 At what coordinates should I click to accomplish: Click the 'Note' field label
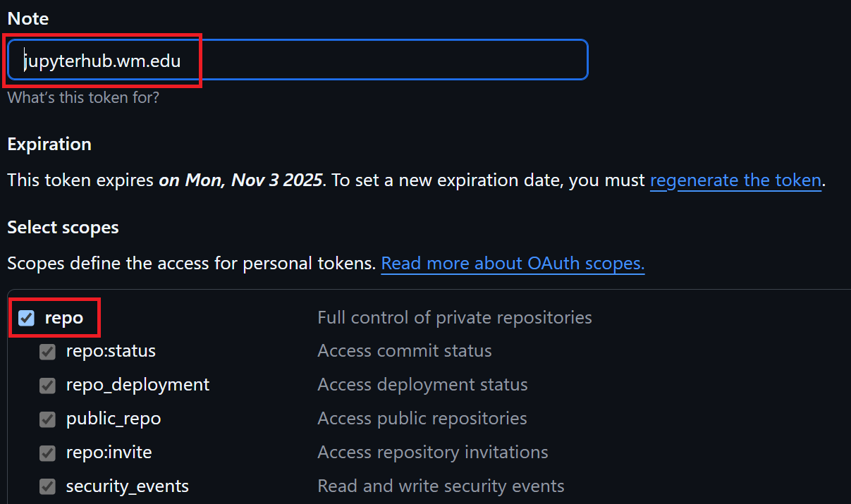[28, 18]
